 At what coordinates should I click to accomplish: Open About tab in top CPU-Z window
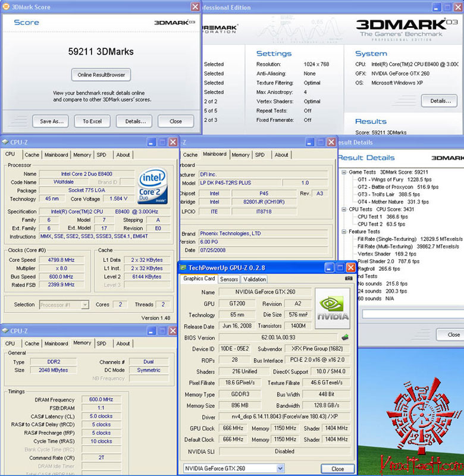(123, 155)
